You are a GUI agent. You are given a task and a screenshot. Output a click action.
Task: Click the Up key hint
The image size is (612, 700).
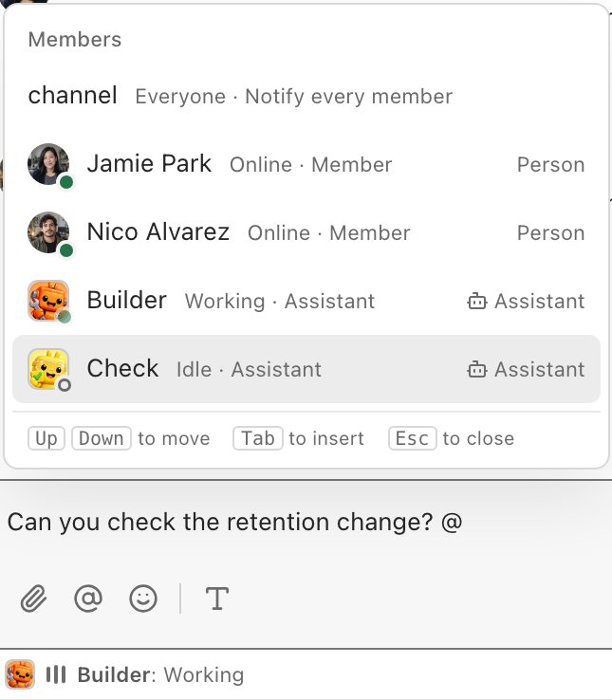(46, 438)
